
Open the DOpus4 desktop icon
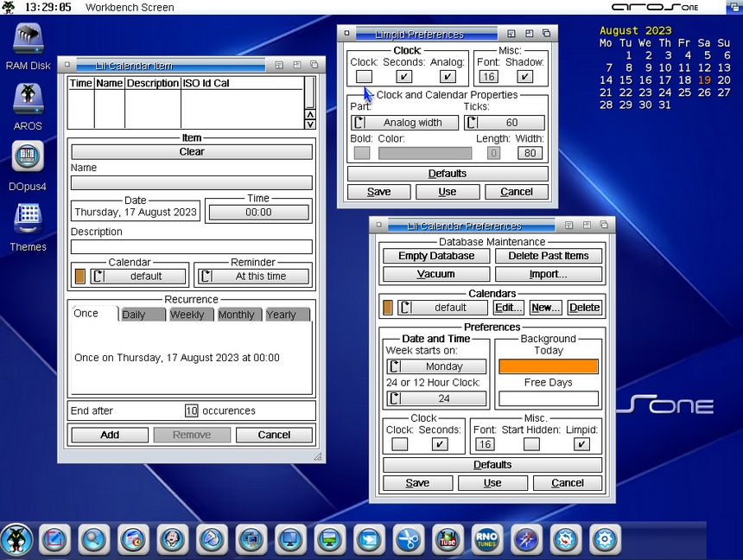coord(28,159)
